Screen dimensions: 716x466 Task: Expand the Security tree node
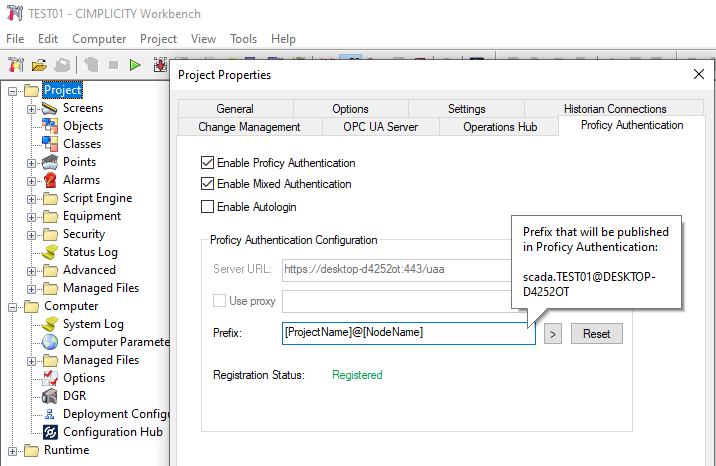(x=31, y=236)
